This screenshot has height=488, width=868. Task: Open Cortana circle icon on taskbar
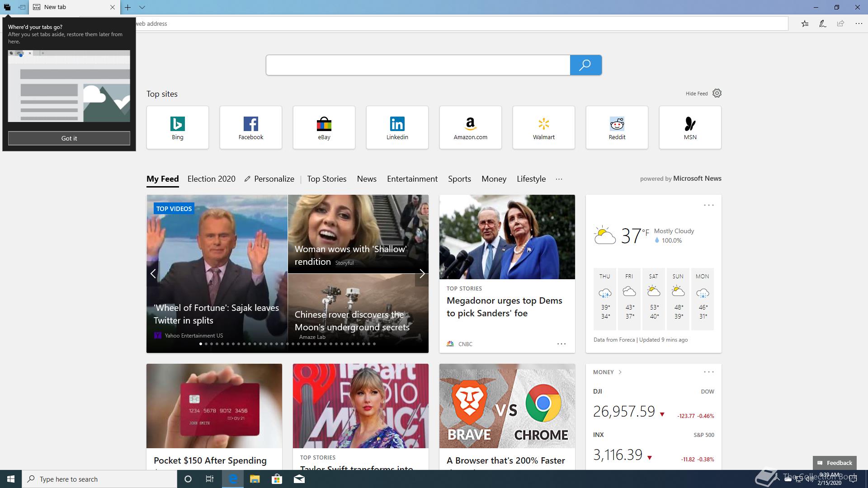[x=188, y=479]
